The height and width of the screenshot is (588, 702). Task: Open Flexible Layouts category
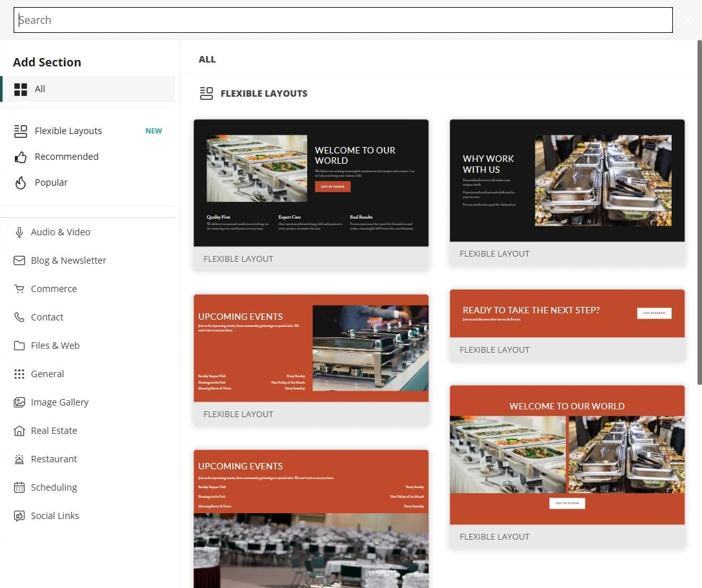tap(88, 131)
